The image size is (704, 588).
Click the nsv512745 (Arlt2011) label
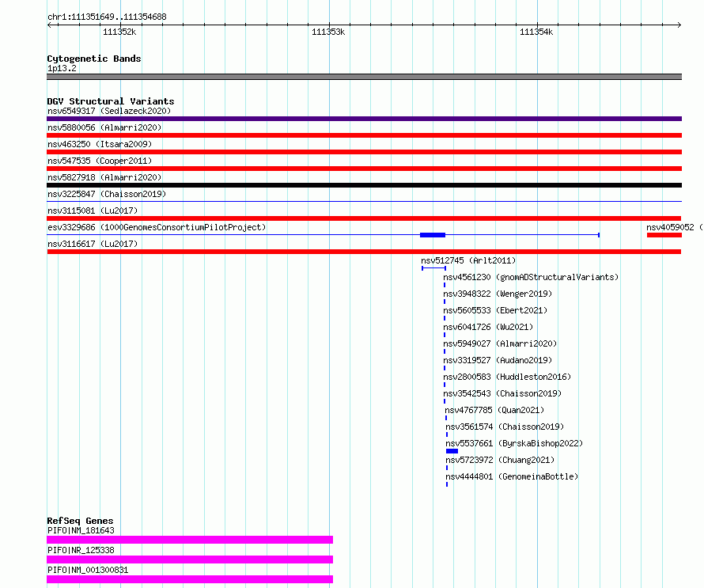coord(468,260)
